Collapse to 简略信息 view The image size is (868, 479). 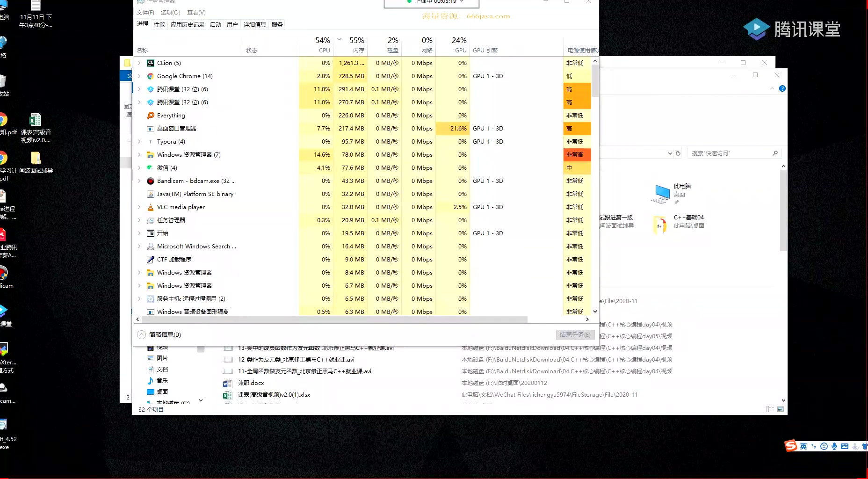(x=159, y=335)
